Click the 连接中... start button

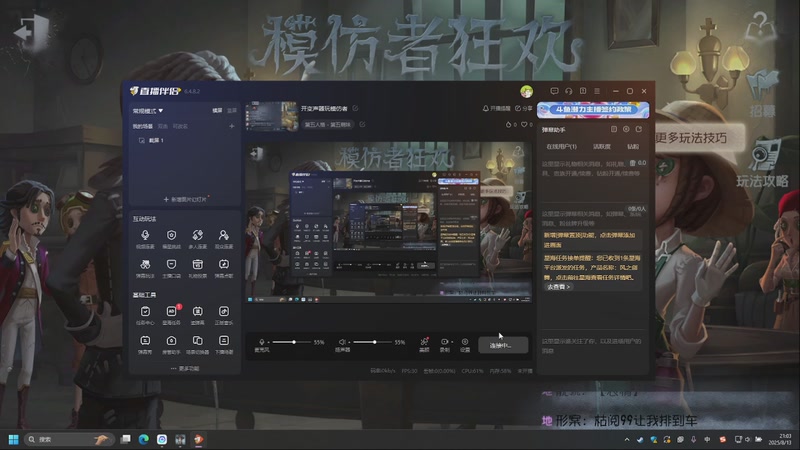503,345
